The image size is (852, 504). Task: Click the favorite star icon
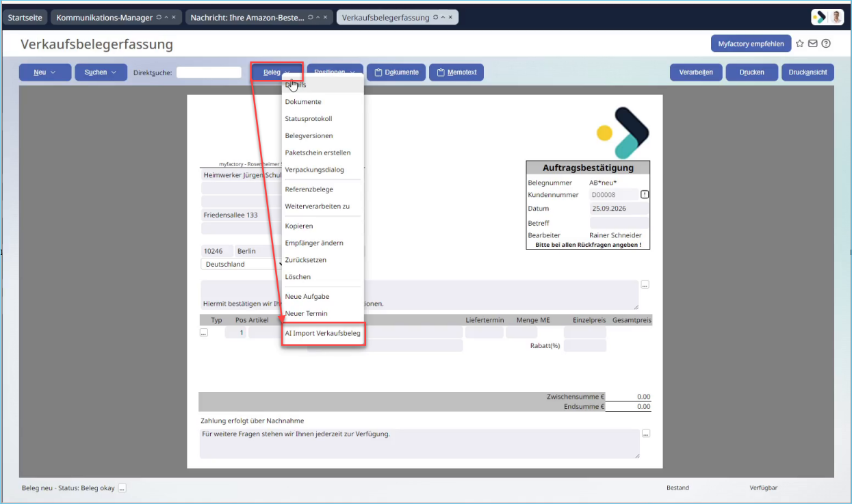[800, 44]
